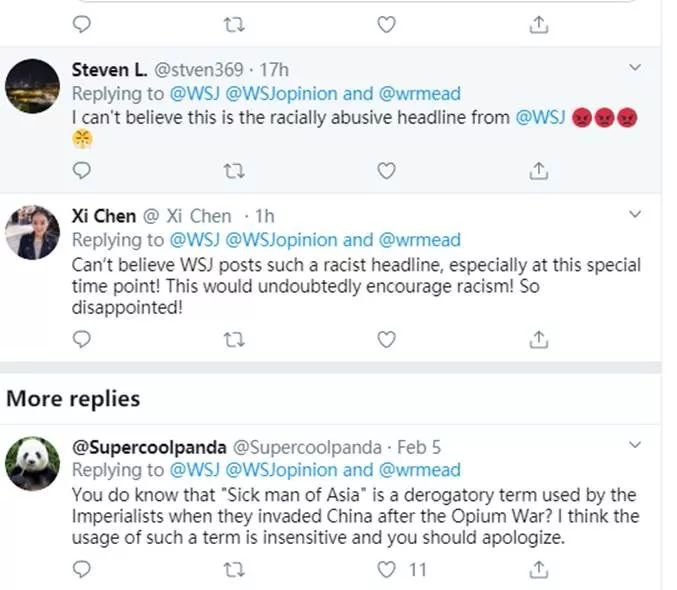This screenshot has height=590, width=677.
Task: Open Xi Chen's profile avatar
Action: tap(31, 235)
